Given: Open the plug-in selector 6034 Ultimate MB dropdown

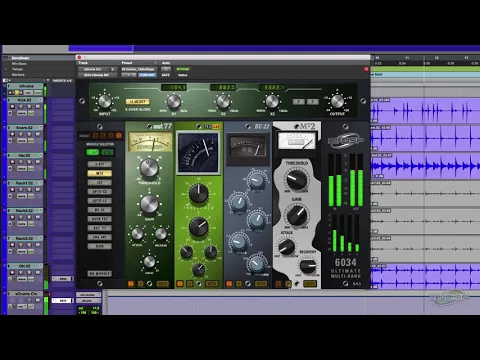Looking at the screenshot, I should coord(98,75).
